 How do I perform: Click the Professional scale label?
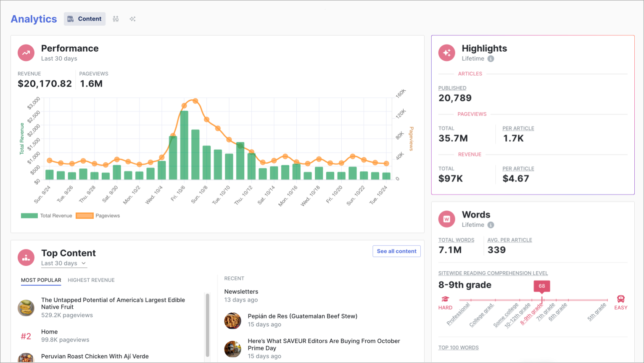(458, 314)
